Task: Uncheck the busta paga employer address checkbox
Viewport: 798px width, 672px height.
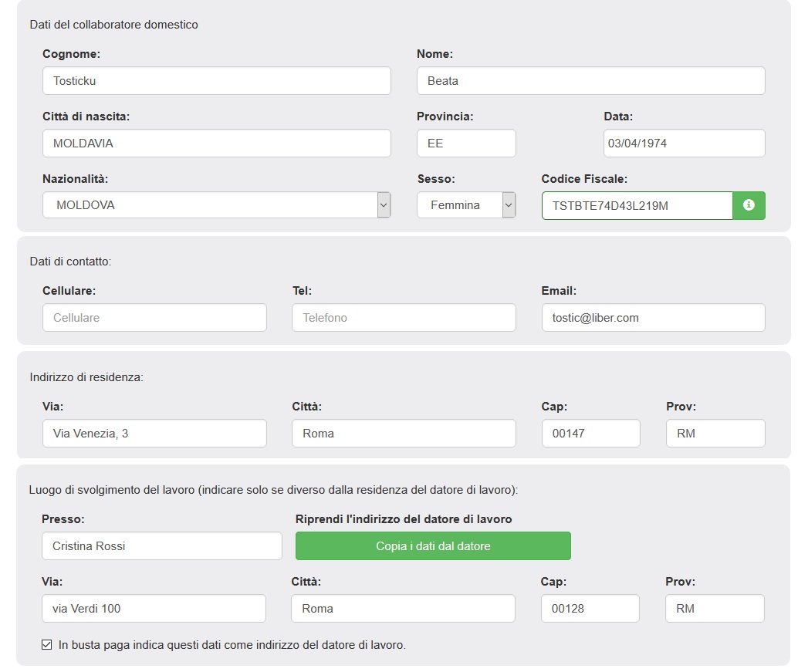Action: 46,644
